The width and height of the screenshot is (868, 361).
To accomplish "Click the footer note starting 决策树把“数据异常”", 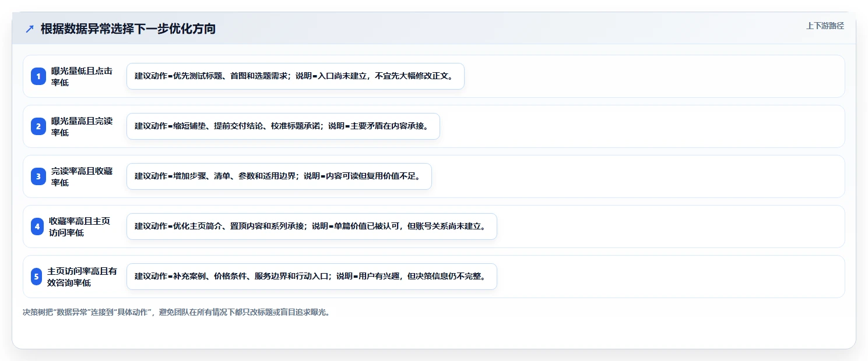I will 177,312.
